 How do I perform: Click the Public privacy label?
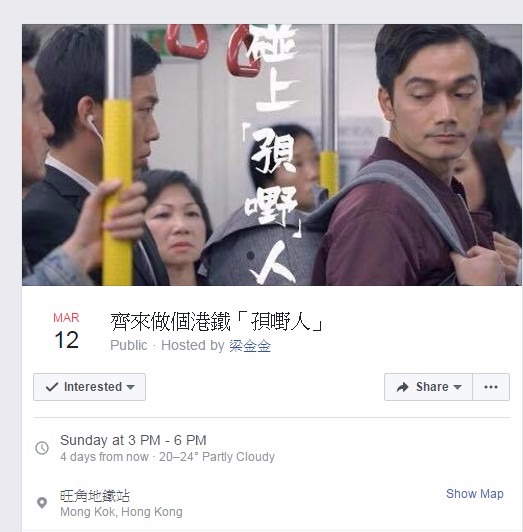129,345
